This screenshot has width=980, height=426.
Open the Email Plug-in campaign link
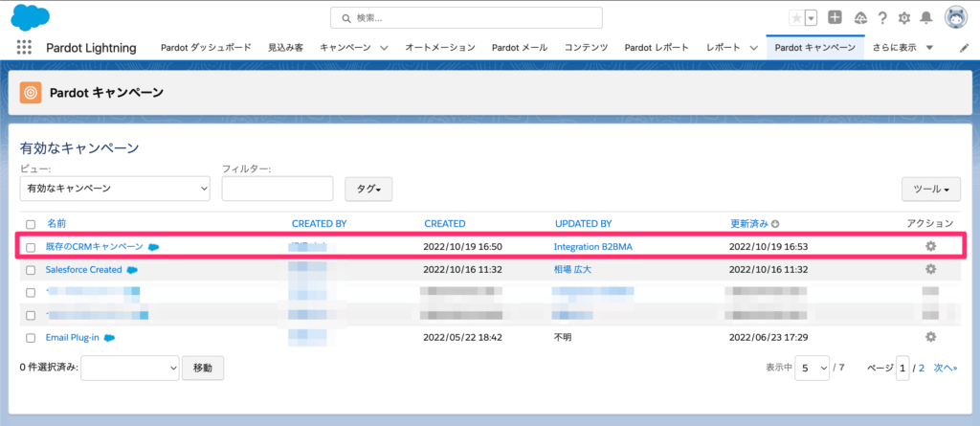pos(73,338)
